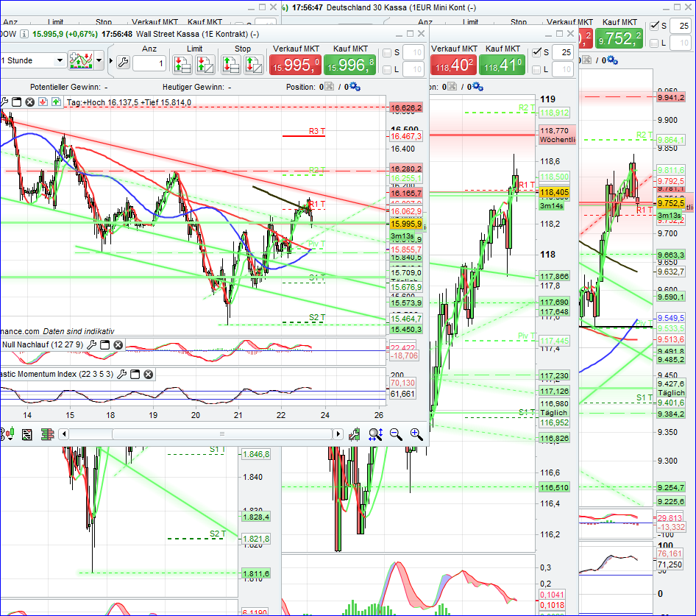
Task: Click the S2 T pivot label in Wall Street chart
Action: pyautogui.click(x=317, y=317)
